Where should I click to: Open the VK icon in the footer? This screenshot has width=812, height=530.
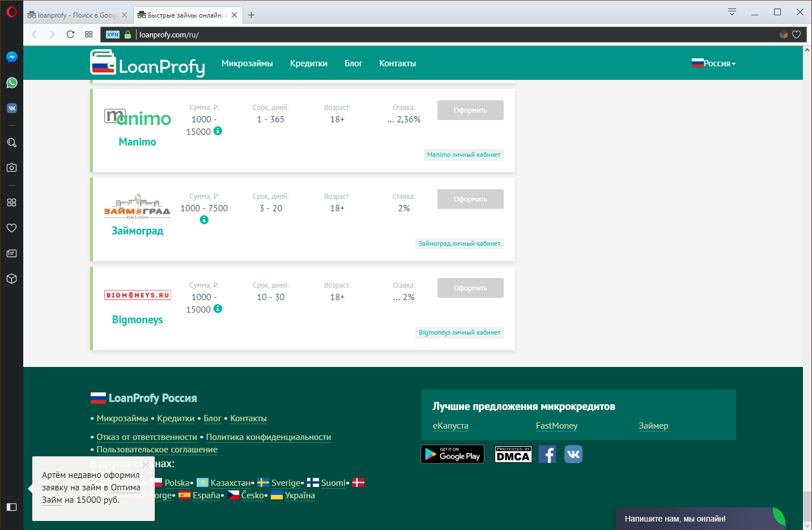(x=573, y=454)
